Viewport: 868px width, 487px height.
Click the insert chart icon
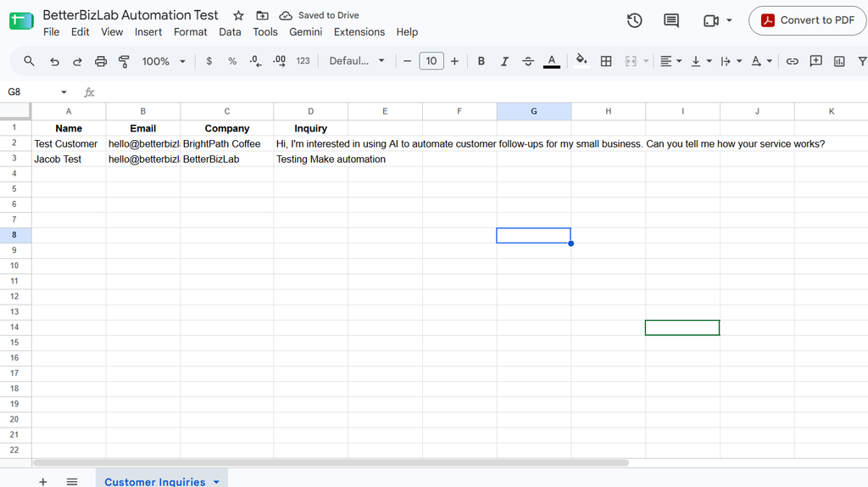click(x=839, y=61)
